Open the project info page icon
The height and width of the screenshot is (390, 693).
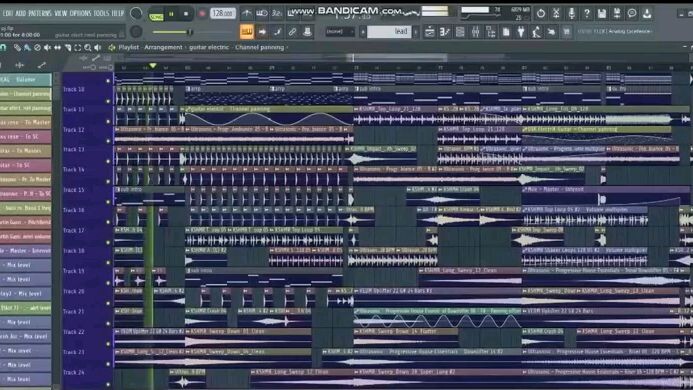pos(506,32)
